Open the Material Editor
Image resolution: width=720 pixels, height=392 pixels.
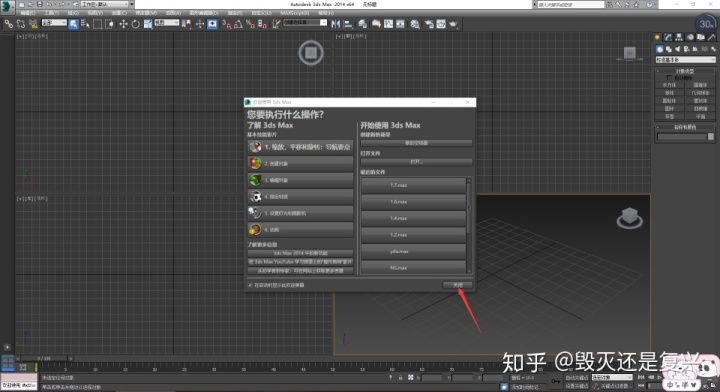click(415, 24)
